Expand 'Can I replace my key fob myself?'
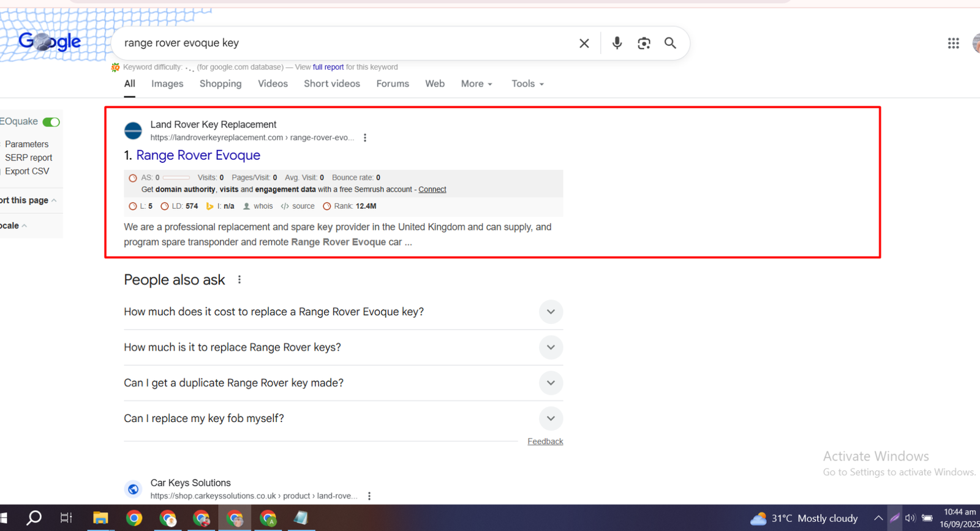Screen dimensions: 980x531 [551, 418]
